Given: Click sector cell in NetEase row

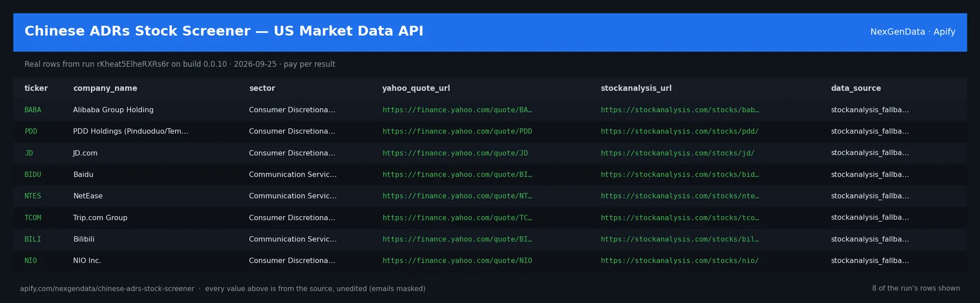Looking at the screenshot, I should 293,196.
